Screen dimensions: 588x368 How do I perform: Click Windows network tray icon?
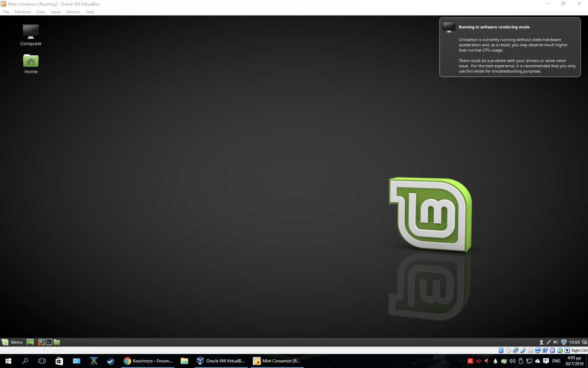[529, 361]
